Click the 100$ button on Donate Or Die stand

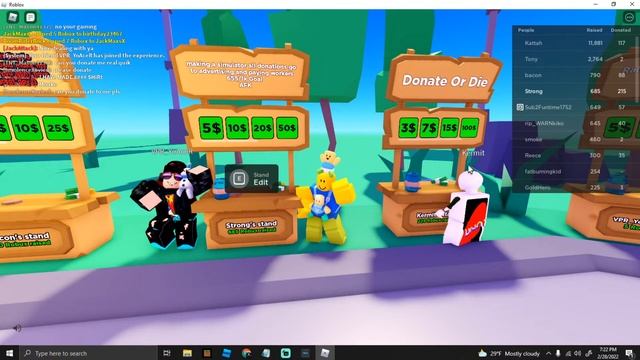pyautogui.click(x=469, y=128)
